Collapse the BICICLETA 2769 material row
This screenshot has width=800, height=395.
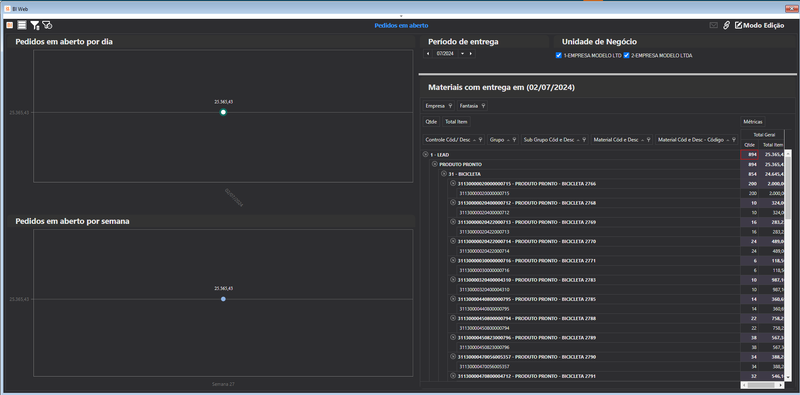tap(453, 222)
